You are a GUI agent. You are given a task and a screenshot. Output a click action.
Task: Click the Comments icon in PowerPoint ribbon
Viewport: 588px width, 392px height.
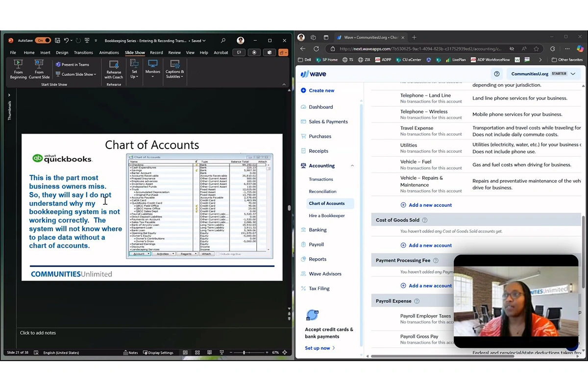point(239,52)
